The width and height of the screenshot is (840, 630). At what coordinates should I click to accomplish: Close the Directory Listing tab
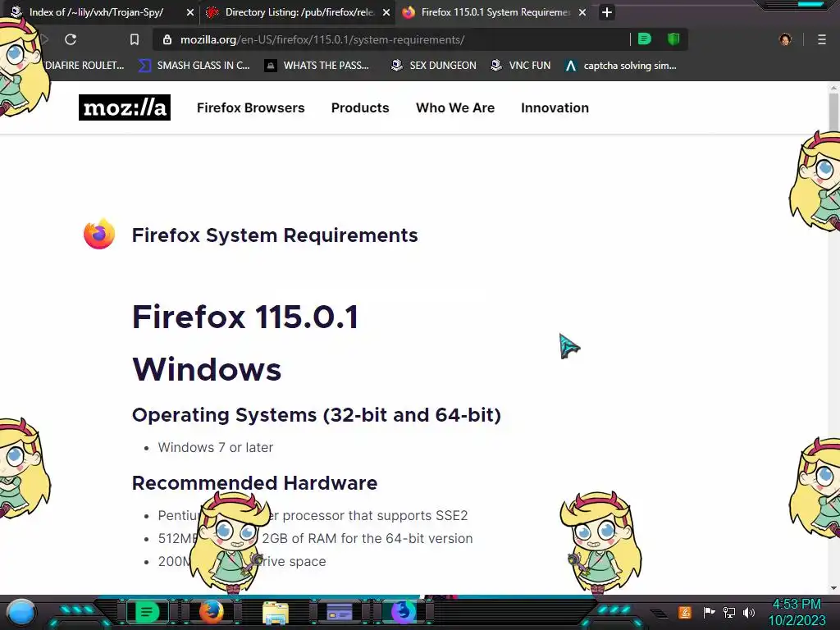(386, 12)
